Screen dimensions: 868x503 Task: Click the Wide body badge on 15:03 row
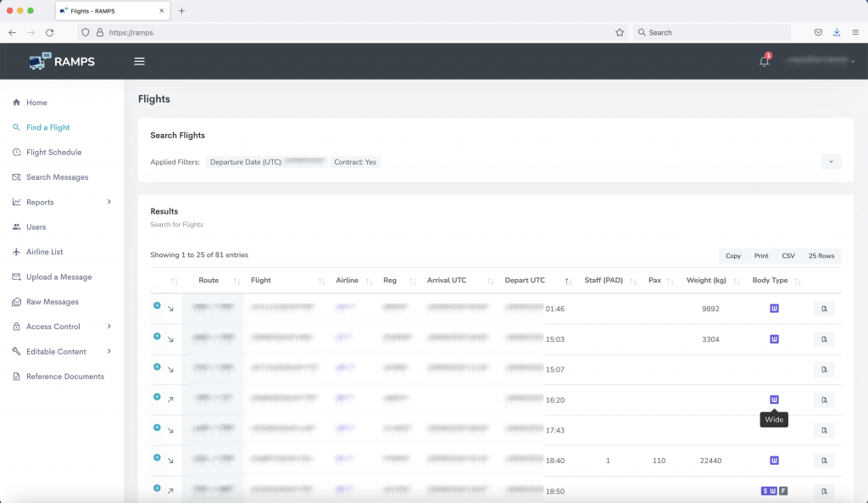point(774,339)
